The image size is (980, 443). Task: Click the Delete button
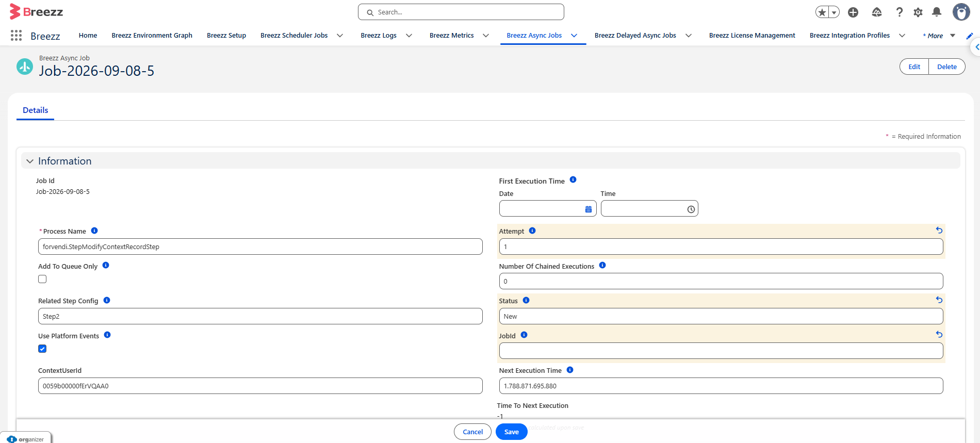coord(947,67)
